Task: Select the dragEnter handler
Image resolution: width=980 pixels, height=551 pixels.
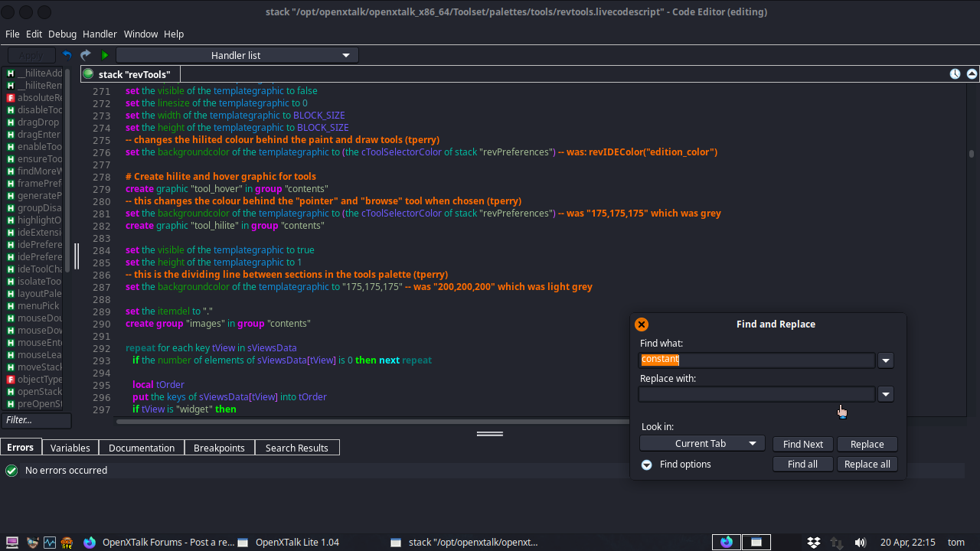Action: [x=35, y=134]
